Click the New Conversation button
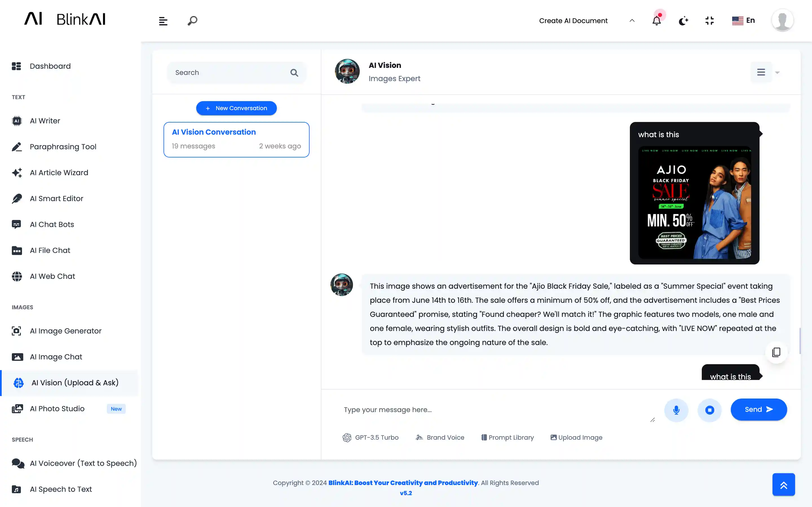This screenshot has width=812, height=507. tap(236, 108)
